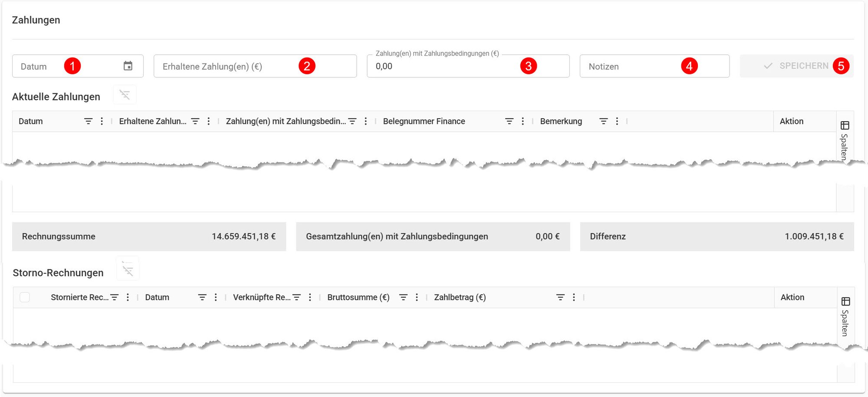Click Gesamtzahlung(en) mit Zahlungsbedingungen total 0,00 €
This screenshot has width=868, height=397.
(548, 236)
